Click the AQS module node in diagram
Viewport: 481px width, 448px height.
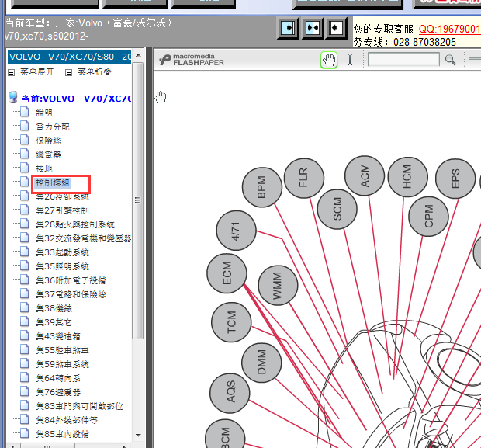pyautogui.click(x=230, y=393)
